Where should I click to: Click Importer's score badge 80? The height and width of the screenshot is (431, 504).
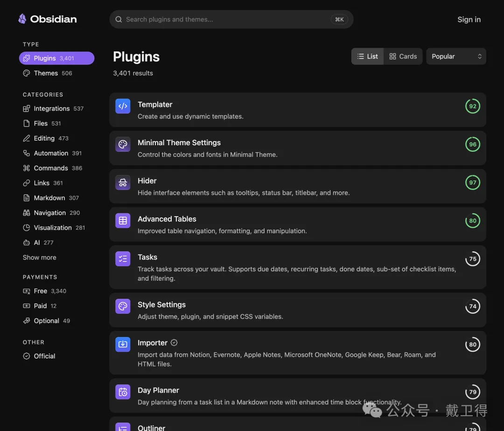tap(472, 345)
